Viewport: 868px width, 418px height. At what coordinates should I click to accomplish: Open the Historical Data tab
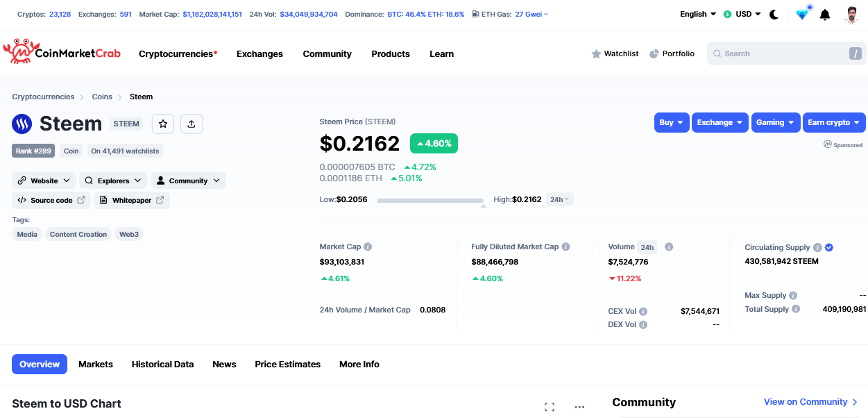(162, 364)
